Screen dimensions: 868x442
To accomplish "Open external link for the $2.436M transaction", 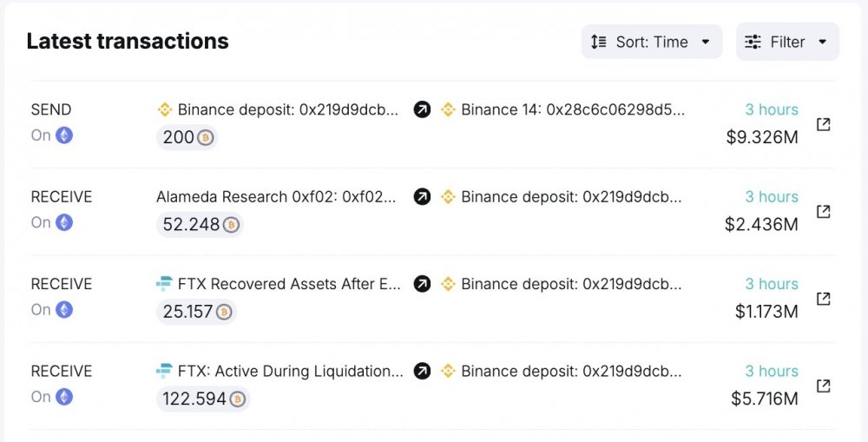I will [824, 211].
